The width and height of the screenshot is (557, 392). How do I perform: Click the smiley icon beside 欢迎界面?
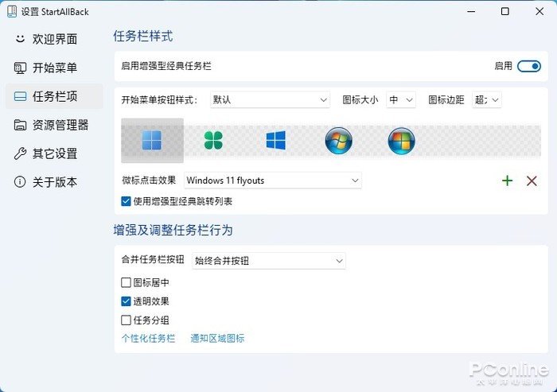point(20,38)
